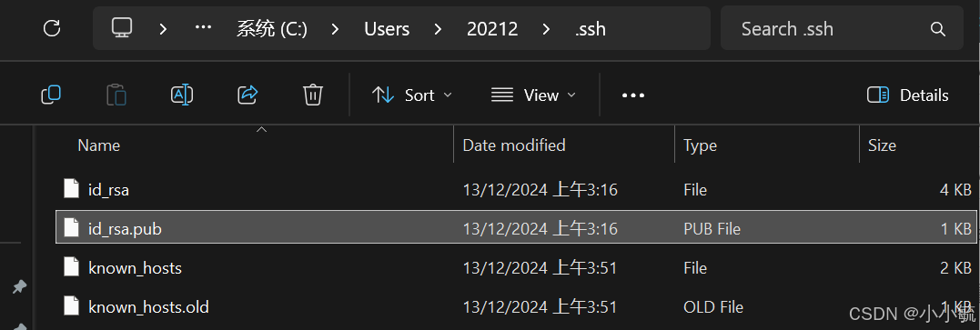
Task: Navigate to Users in breadcrumb
Action: [x=387, y=29]
